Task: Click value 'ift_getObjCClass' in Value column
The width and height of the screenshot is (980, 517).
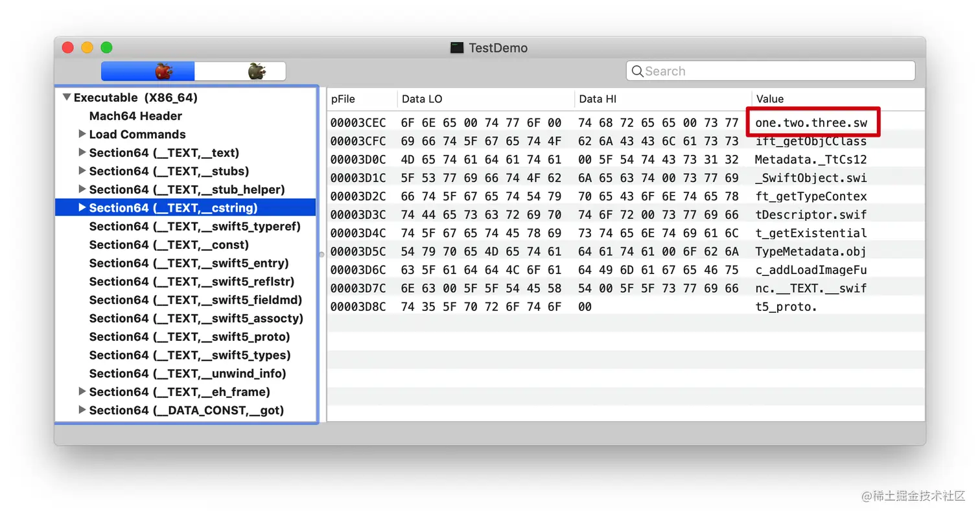Action: [x=811, y=141]
